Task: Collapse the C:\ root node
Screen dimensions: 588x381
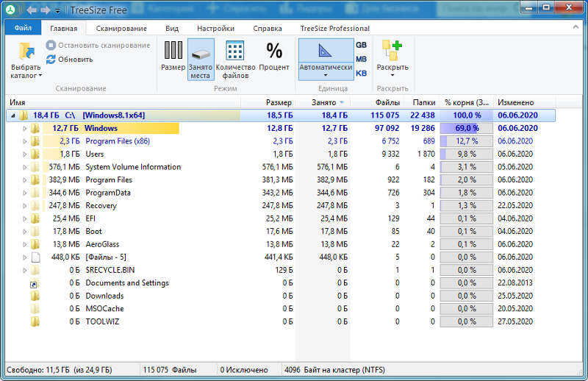Action: pyautogui.click(x=13, y=115)
